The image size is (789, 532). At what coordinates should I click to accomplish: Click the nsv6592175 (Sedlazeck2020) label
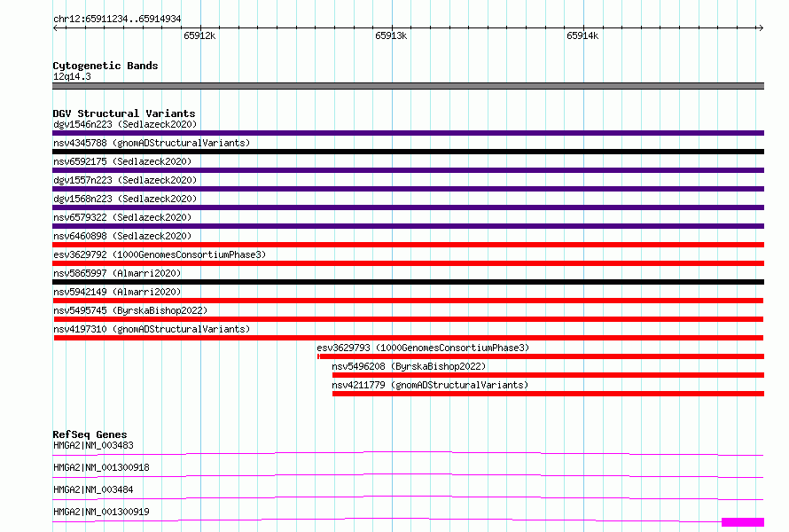point(122,161)
